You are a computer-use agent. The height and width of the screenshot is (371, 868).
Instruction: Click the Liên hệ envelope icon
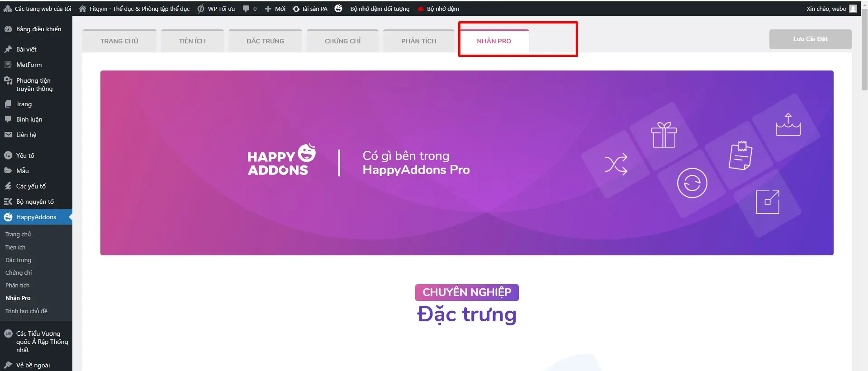coord(8,135)
